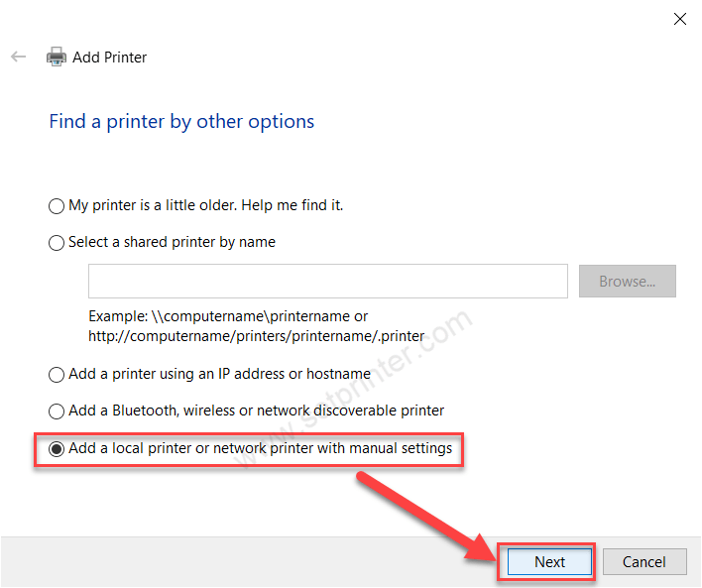The height and width of the screenshot is (588, 702).
Task: Click the Cancel button
Action: 644,561
